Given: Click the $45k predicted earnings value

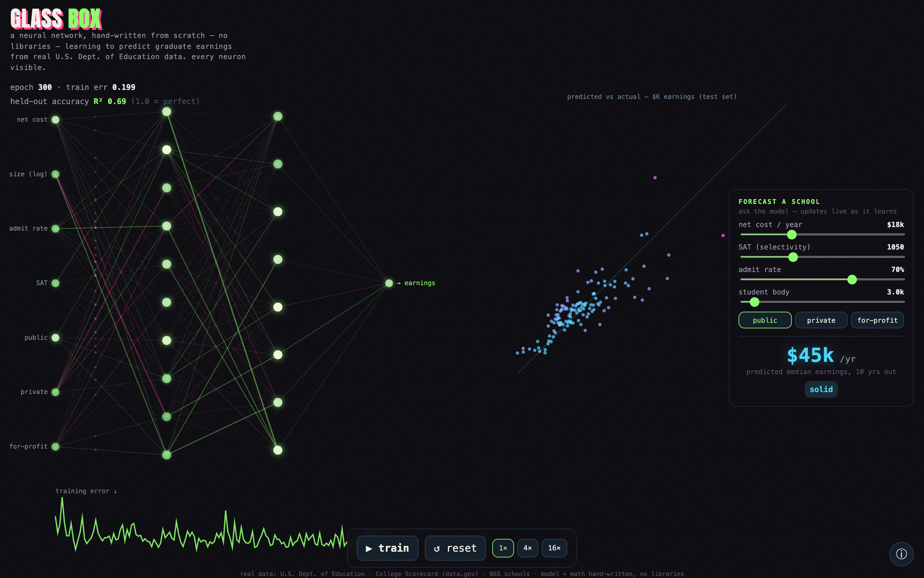Looking at the screenshot, I should [810, 355].
